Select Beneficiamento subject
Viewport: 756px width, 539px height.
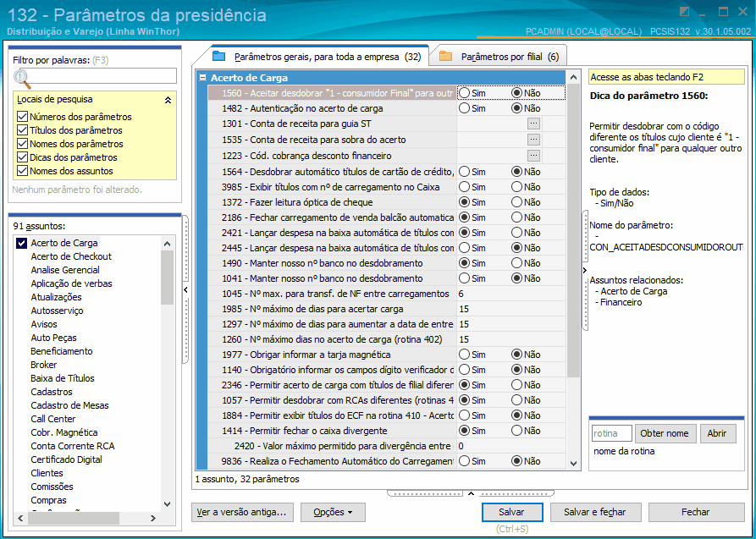point(61,351)
